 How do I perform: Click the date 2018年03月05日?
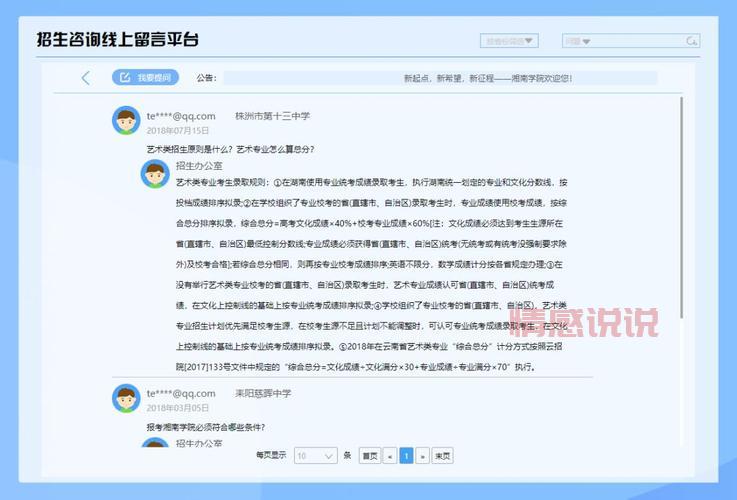pos(177,408)
